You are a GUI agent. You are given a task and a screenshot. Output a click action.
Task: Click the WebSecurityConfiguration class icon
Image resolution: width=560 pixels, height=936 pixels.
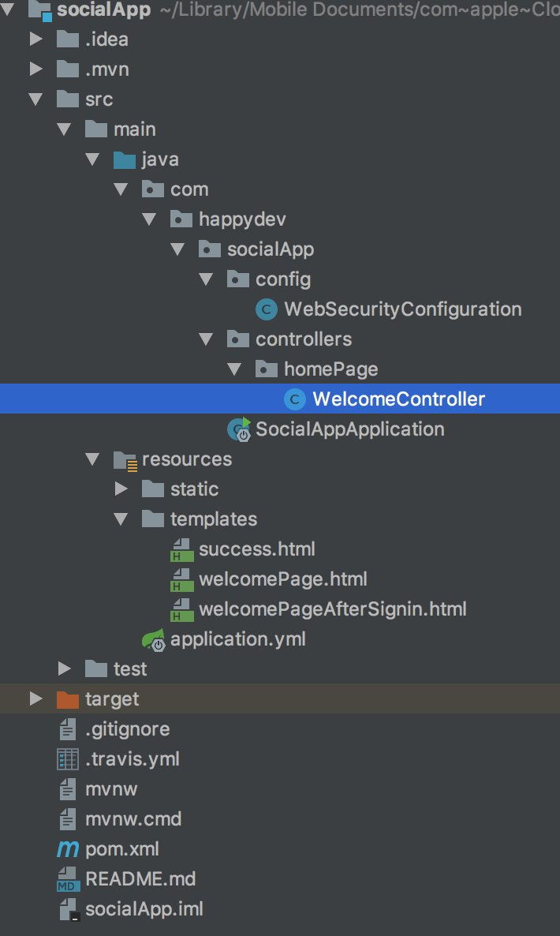point(267,309)
